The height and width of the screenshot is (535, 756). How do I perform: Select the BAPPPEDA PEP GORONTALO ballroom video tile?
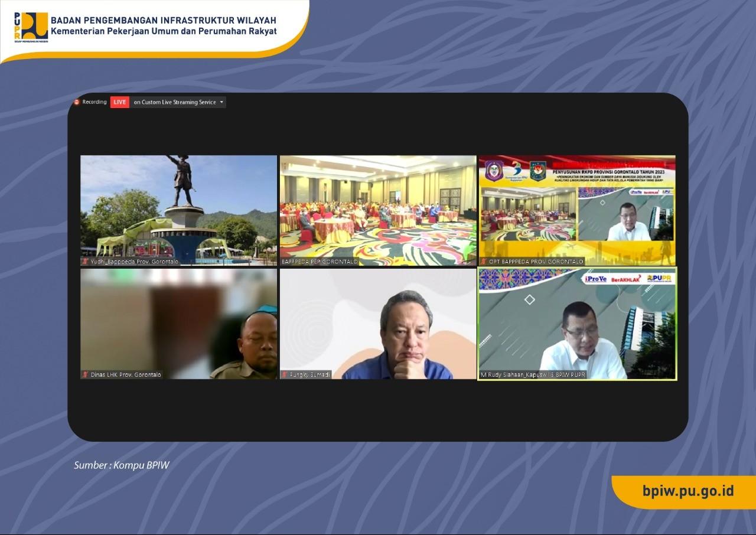click(x=378, y=210)
